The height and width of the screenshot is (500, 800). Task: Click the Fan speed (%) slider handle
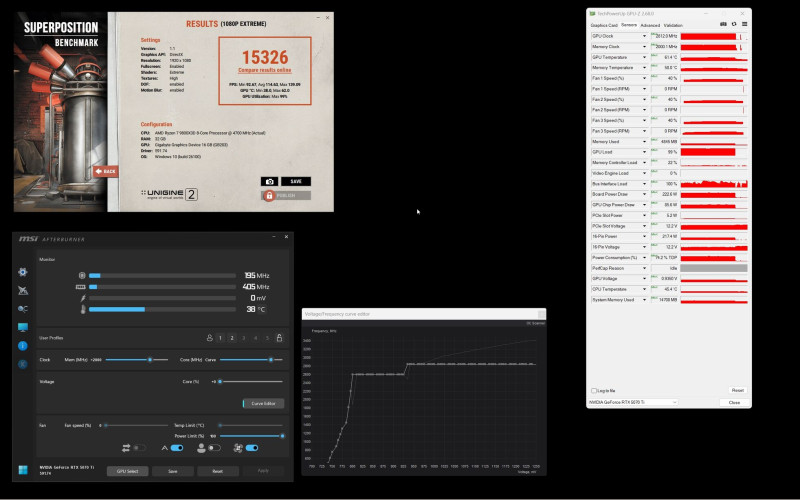(x=106, y=426)
